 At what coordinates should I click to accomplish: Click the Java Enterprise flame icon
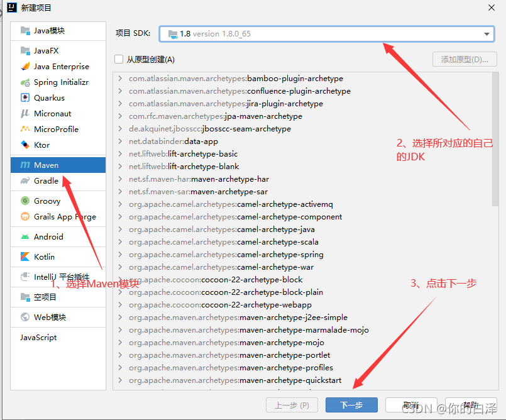tap(25, 66)
